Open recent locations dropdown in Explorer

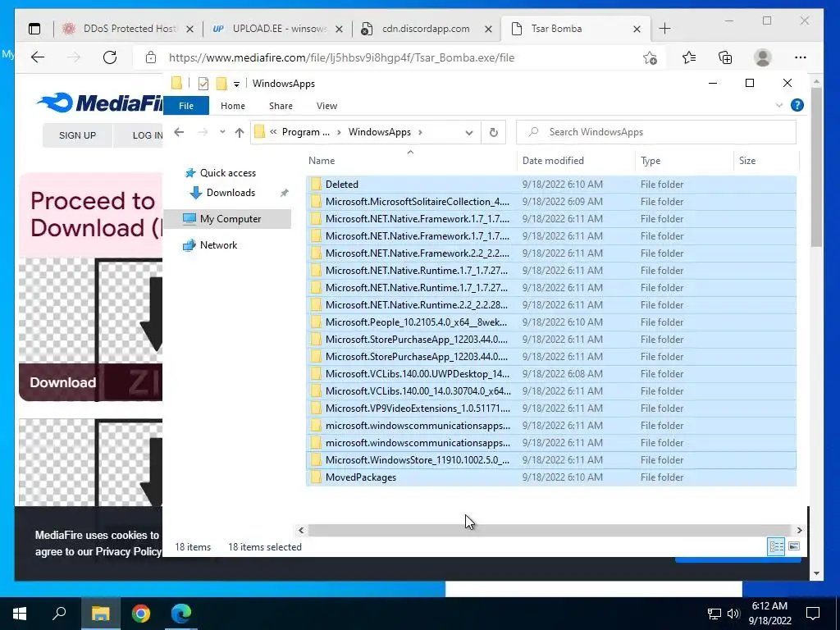[222, 132]
